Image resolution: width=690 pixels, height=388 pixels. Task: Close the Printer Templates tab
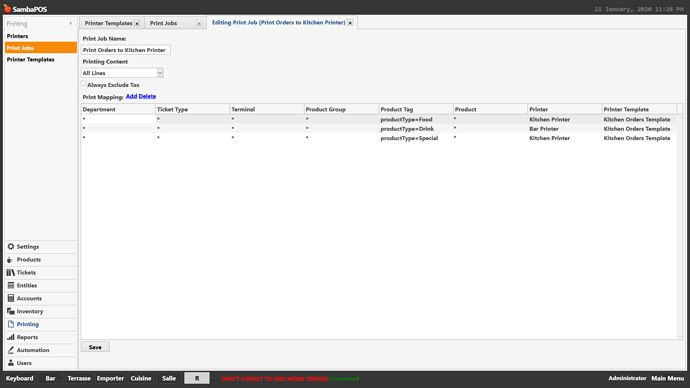coord(137,23)
